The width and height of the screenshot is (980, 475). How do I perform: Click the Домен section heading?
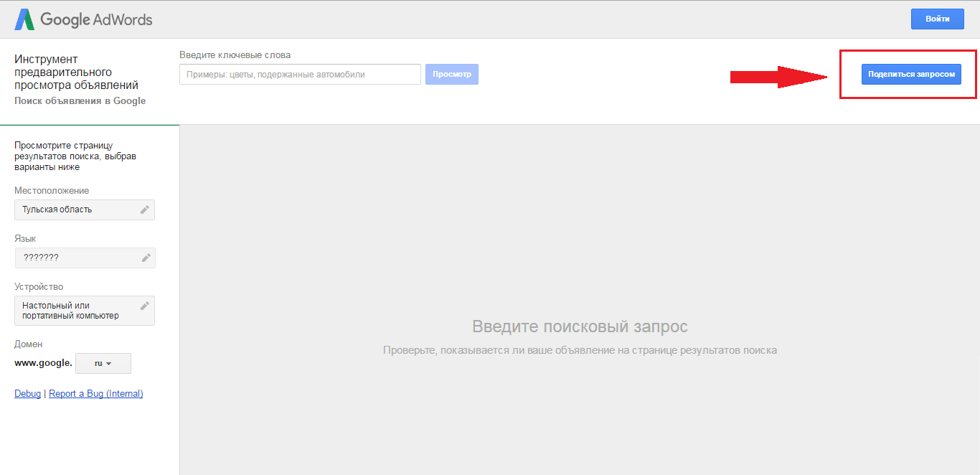27,344
